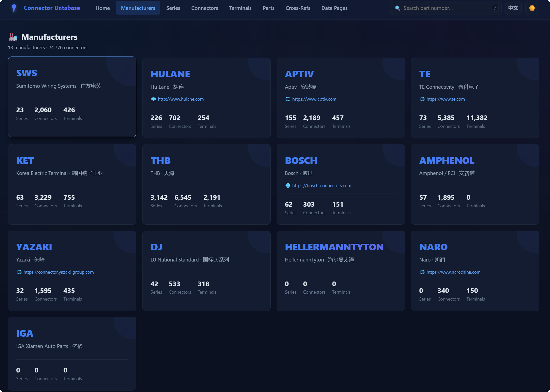Click TE terminals count 11,382

coord(477,118)
